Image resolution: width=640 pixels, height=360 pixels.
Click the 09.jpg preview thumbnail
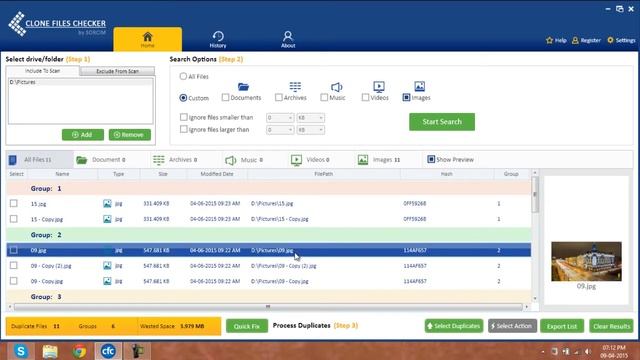[586, 261]
